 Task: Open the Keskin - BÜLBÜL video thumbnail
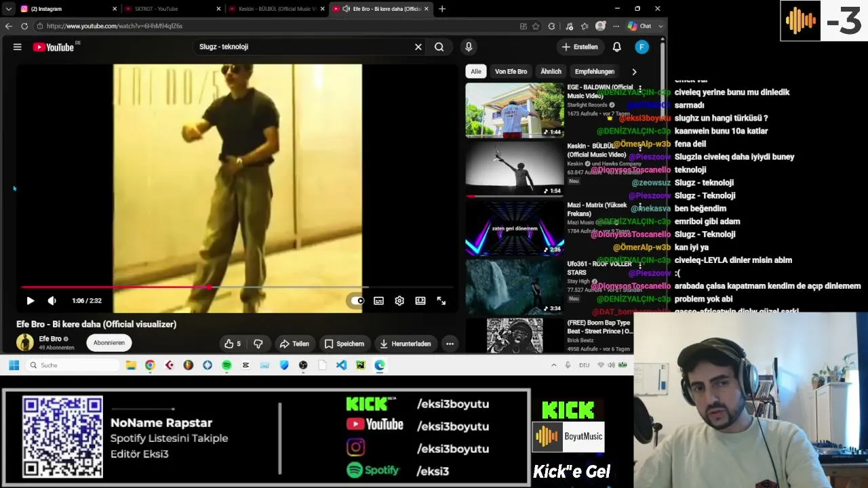[x=514, y=169]
